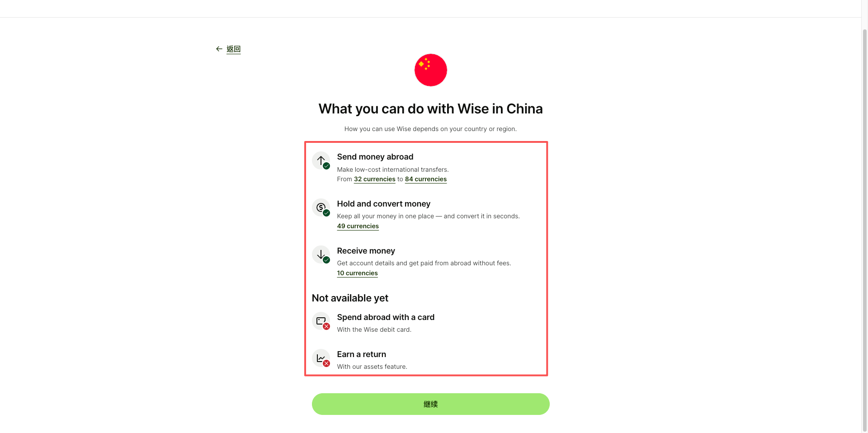Screen dimensions: 868x433
Task: Open the 49 currencies link
Action: pos(358,226)
